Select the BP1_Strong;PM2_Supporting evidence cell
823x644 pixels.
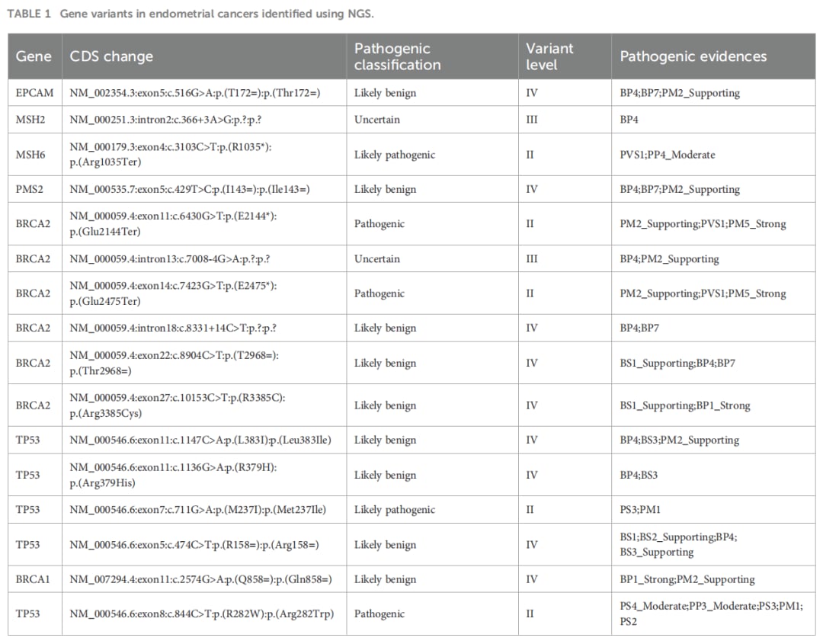pos(687,579)
